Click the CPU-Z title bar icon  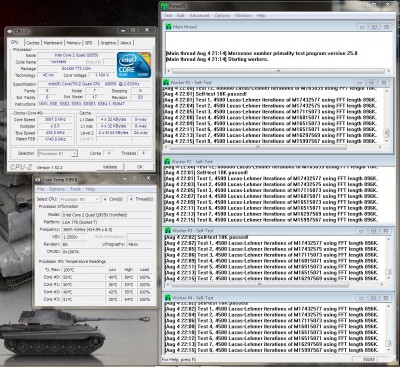(10, 32)
